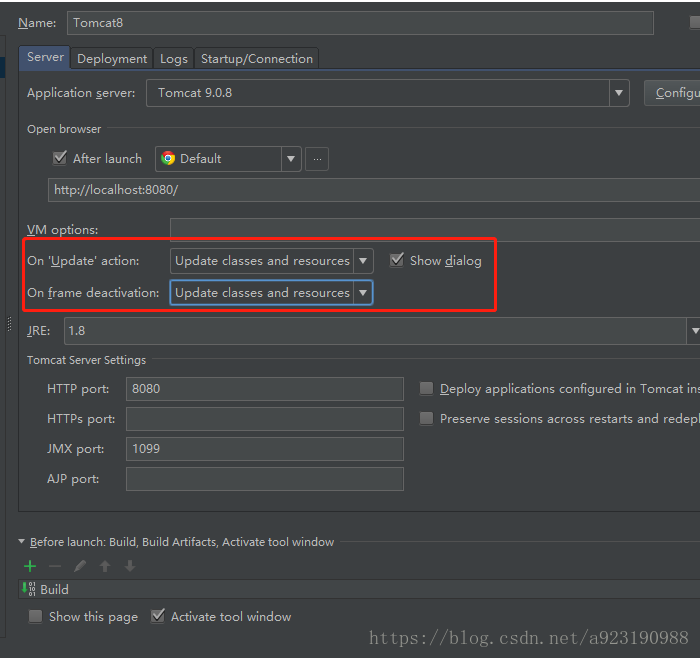This screenshot has height=658, width=700.
Task: Click the JRE 1.8 field
Action: [375, 331]
